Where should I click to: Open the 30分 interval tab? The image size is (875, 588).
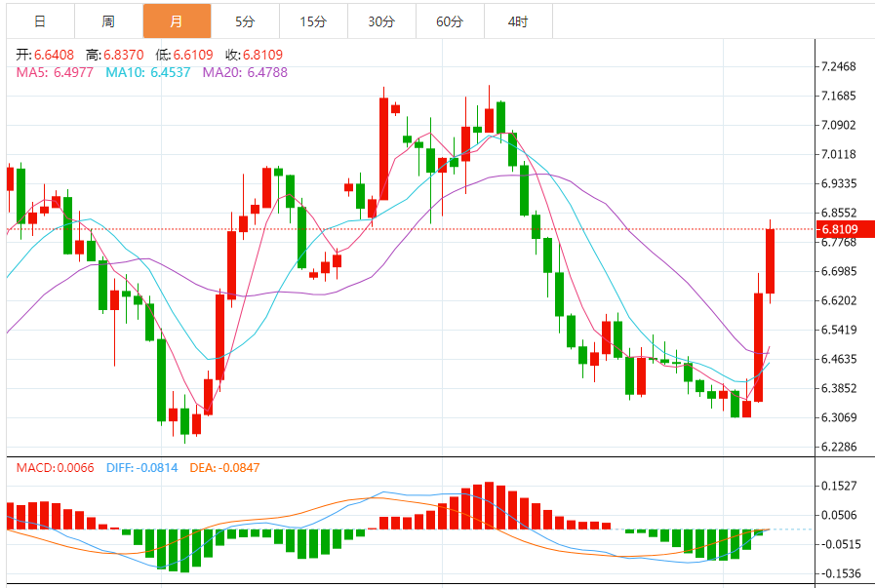(x=381, y=21)
